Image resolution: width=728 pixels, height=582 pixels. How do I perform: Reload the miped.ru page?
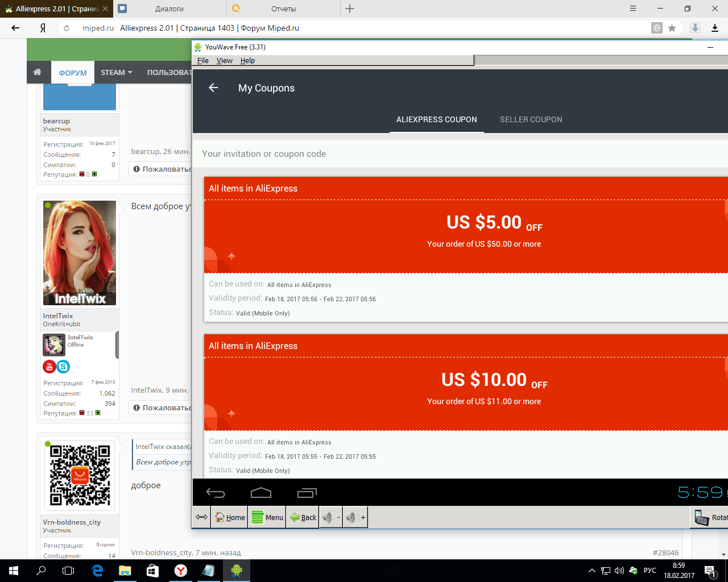click(67, 28)
